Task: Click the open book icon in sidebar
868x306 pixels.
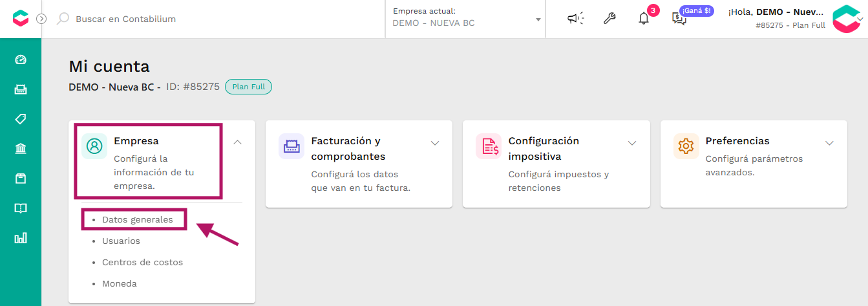Action: (21, 208)
